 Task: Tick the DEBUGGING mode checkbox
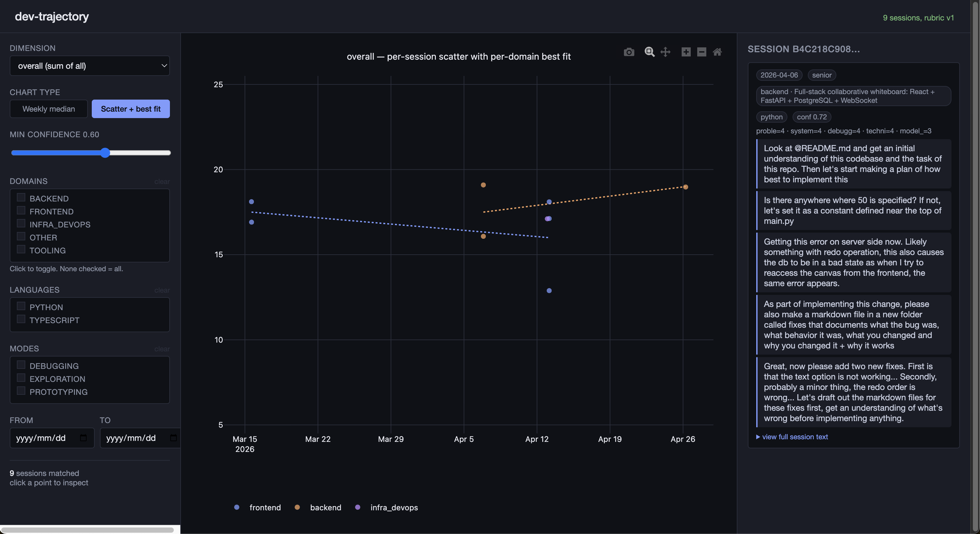[x=21, y=365]
